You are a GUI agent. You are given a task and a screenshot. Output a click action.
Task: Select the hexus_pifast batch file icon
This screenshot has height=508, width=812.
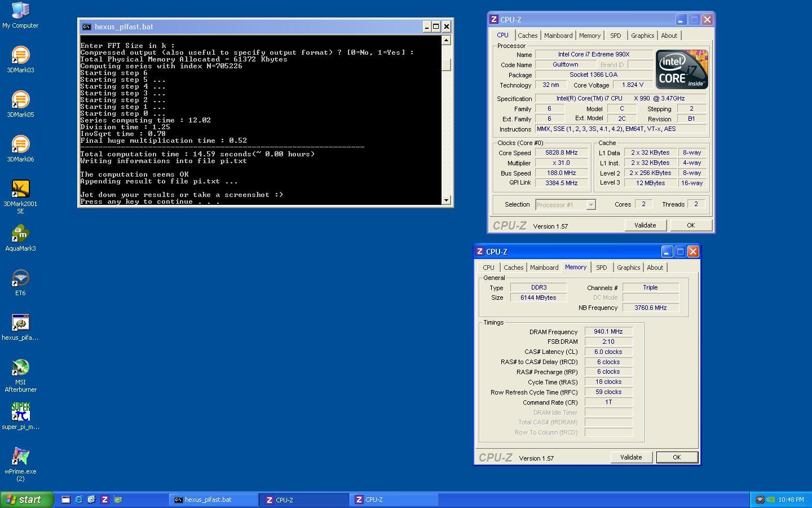(x=20, y=327)
